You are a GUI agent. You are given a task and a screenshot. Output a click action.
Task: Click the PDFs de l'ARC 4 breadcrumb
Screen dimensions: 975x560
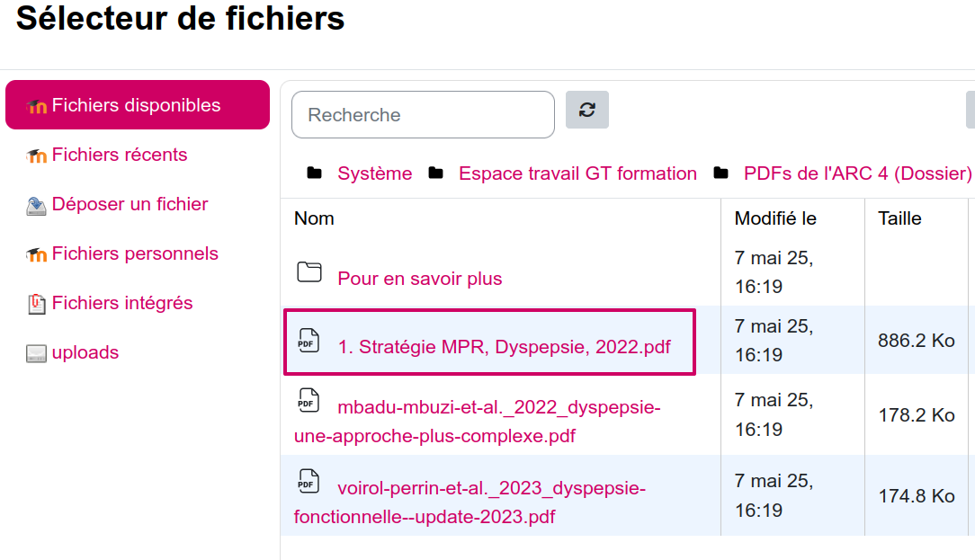(857, 173)
